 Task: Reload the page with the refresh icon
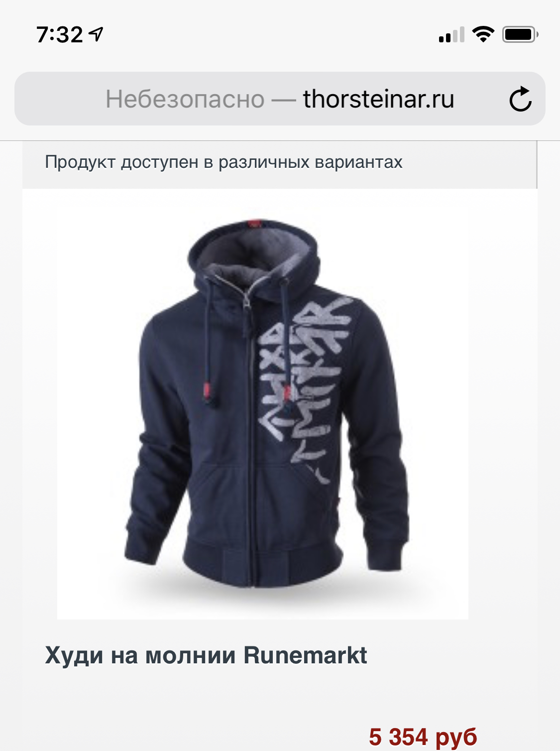[x=520, y=99]
